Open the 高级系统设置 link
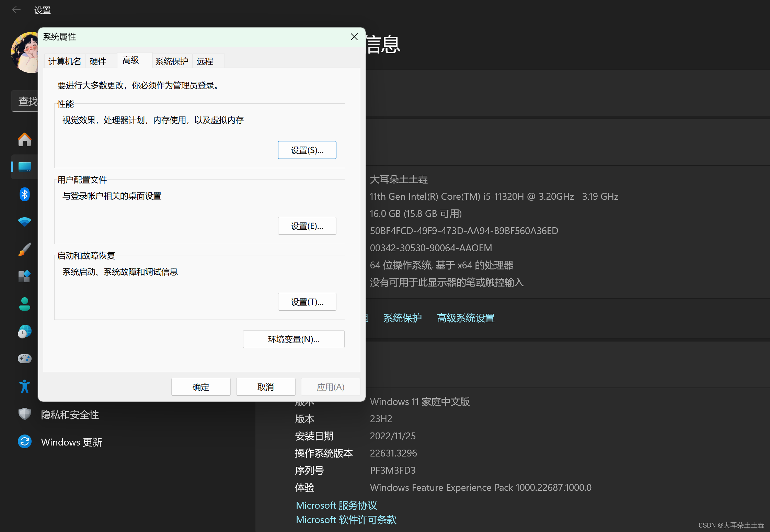770x532 pixels. 466,318
